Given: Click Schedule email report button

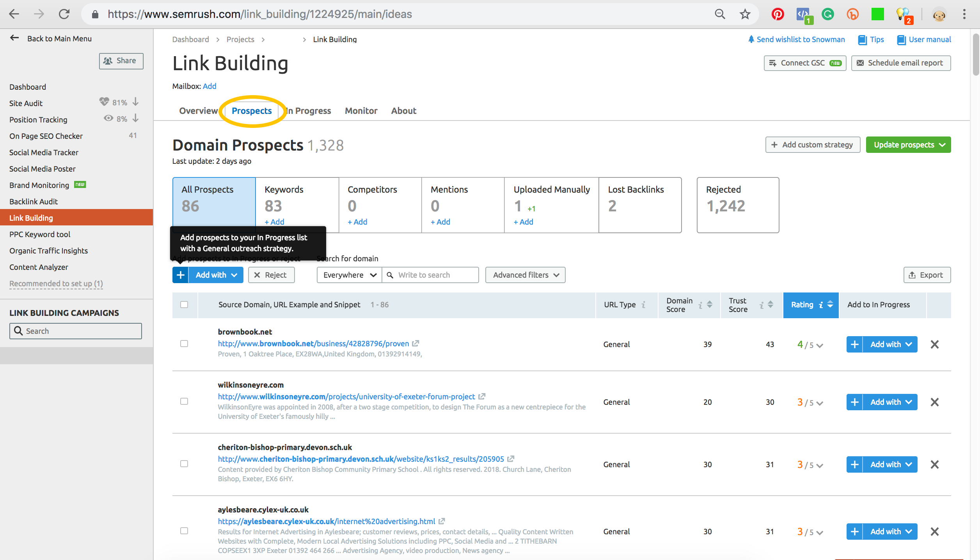Looking at the screenshot, I should 901,63.
